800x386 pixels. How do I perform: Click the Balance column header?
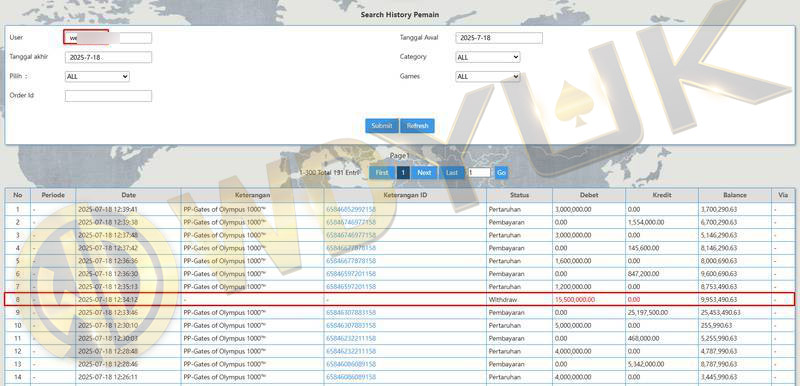point(735,195)
